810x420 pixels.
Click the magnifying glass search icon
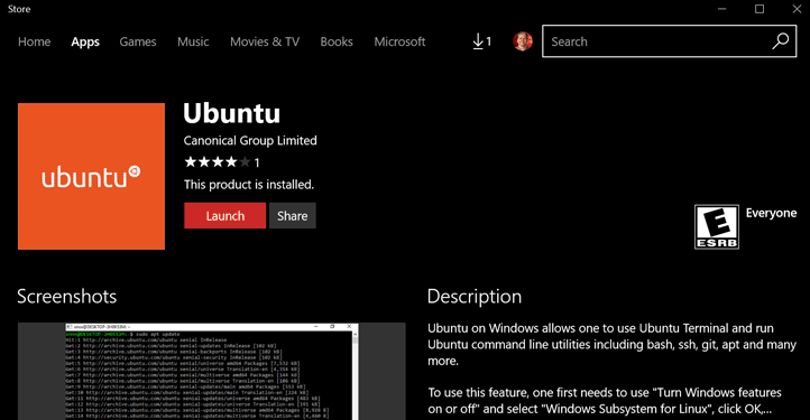pyautogui.click(x=781, y=41)
